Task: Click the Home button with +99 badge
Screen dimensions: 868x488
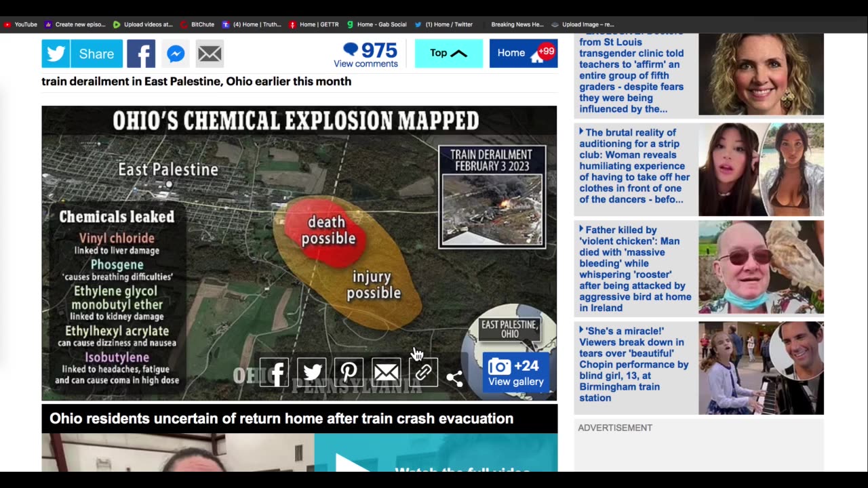Action: (x=524, y=54)
